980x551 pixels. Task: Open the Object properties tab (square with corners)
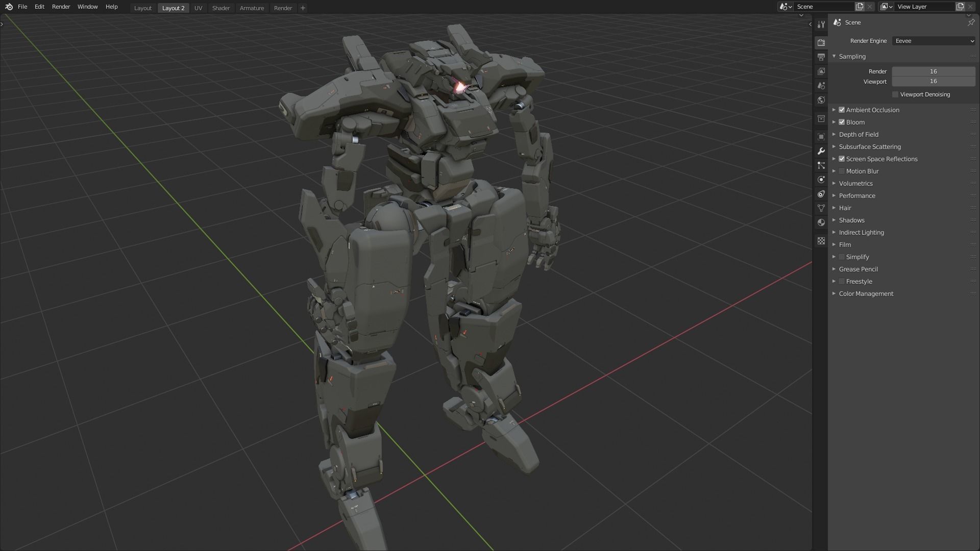pyautogui.click(x=821, y=137)
